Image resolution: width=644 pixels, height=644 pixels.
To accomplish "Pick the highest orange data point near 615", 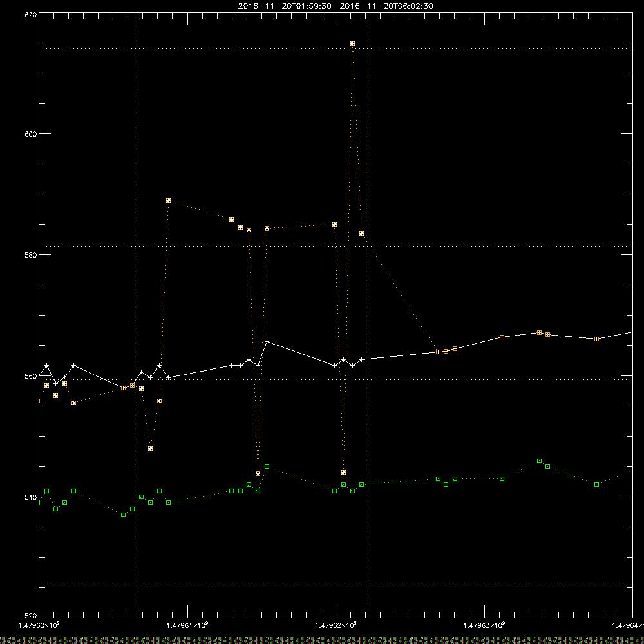I will [x=352, y=44].
